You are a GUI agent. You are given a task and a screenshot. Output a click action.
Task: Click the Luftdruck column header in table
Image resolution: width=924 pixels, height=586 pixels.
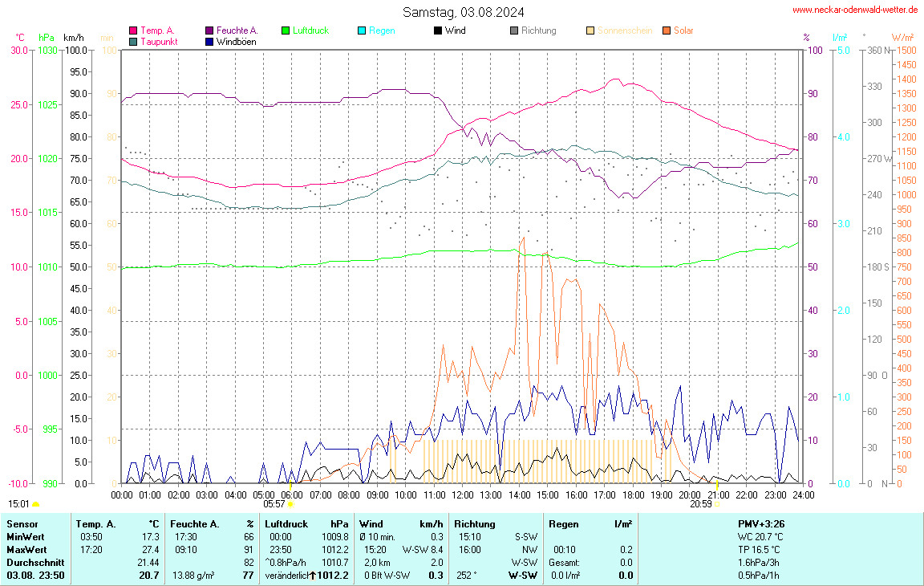[286, 523]
